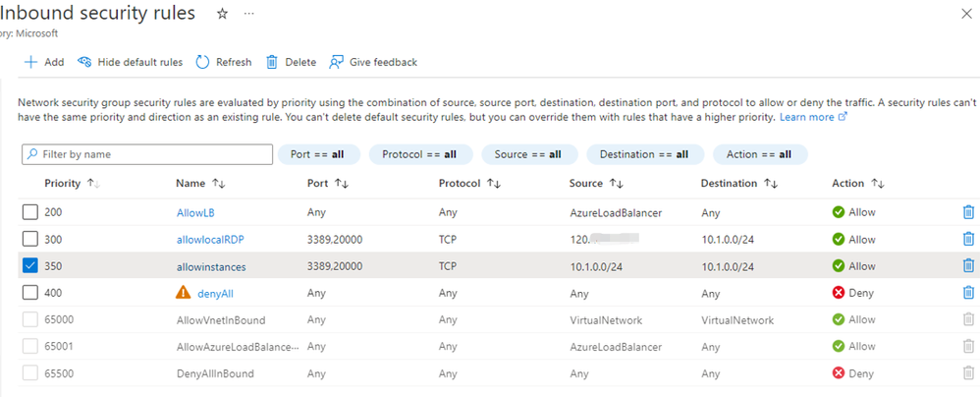This screenshot has width=980, height=397.
Task: Select the AllowAzureLoadBalancer default rule name
Action: click(238, 347)
